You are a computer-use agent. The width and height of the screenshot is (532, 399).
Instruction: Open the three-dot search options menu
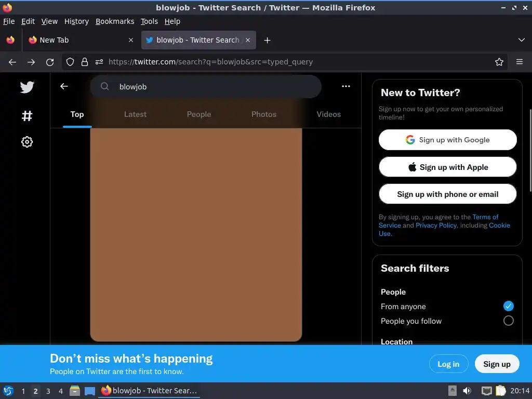345,86
